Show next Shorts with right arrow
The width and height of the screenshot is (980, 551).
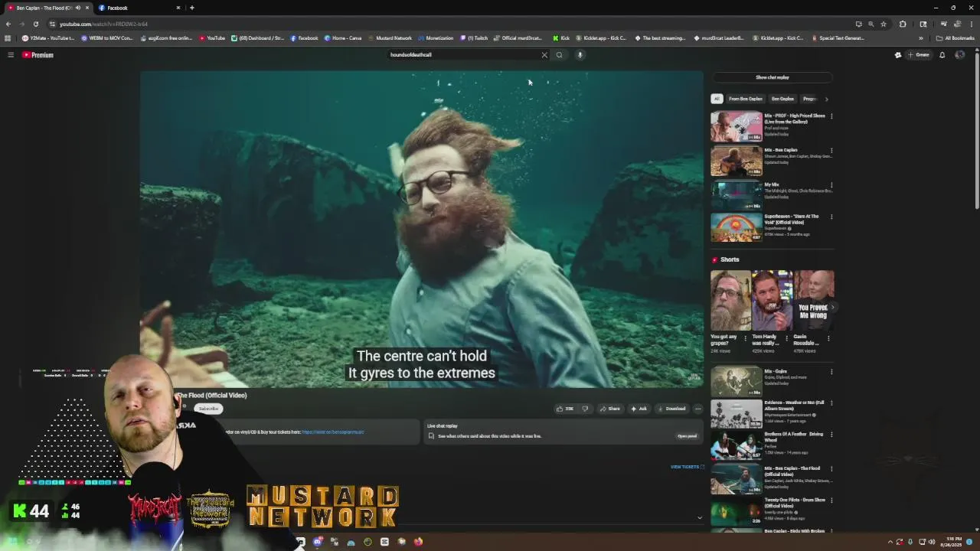(x=832, y=307)
